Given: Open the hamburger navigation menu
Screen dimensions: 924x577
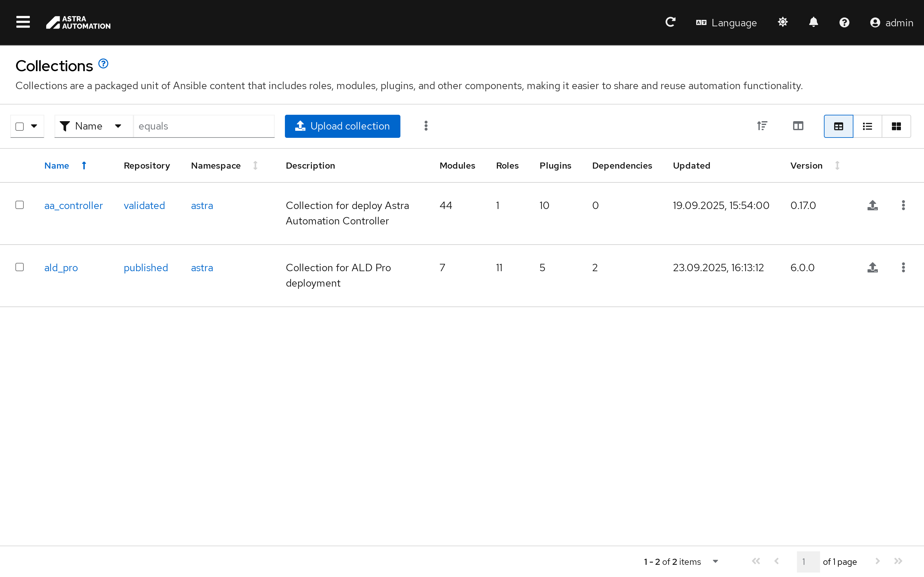Looking at the screenshot, I should click(23, 22).
